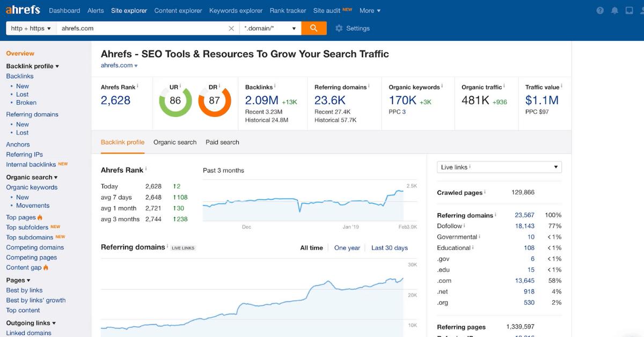The width and height of the screenshot is (644, 337).
Task: Open help via the question mark icon
Action: click(x=600, y=11)
